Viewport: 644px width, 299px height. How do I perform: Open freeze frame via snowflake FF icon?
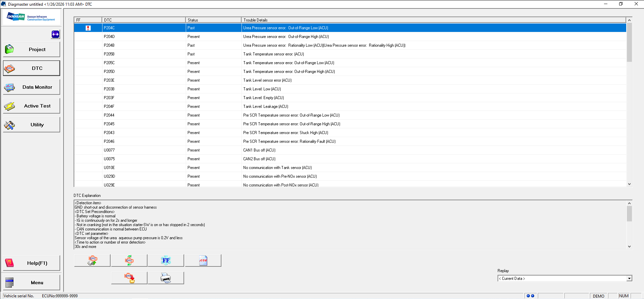click(166, 260)
